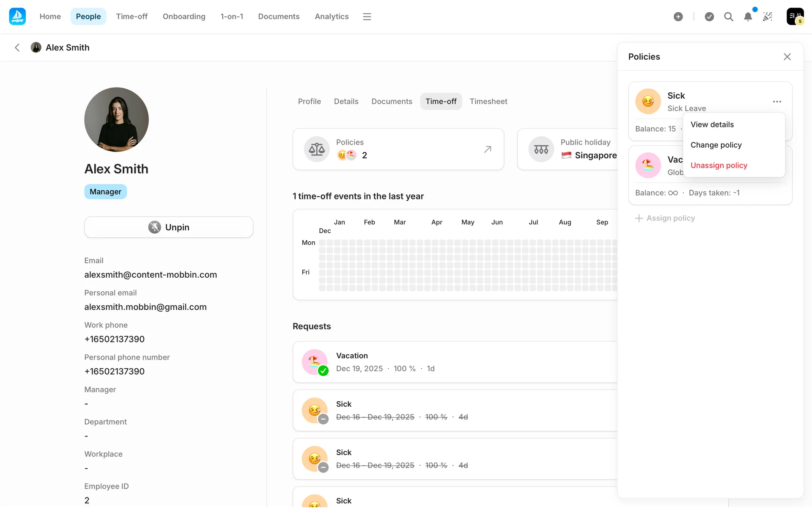Click the Unpin button
Viewport: 812px width, 508px height.
pyautogui.click(x=169, y=227)
